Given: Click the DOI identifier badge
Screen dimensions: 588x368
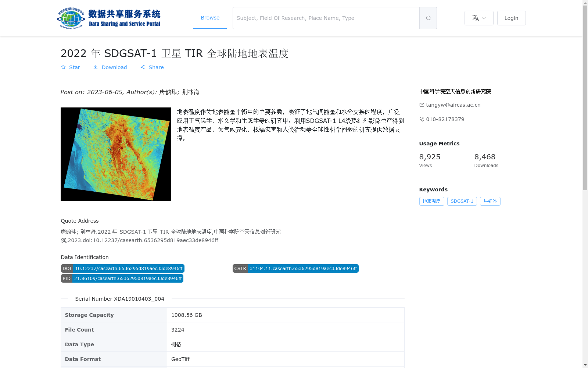Looking at the screenshot, I should tap(123, 269).
